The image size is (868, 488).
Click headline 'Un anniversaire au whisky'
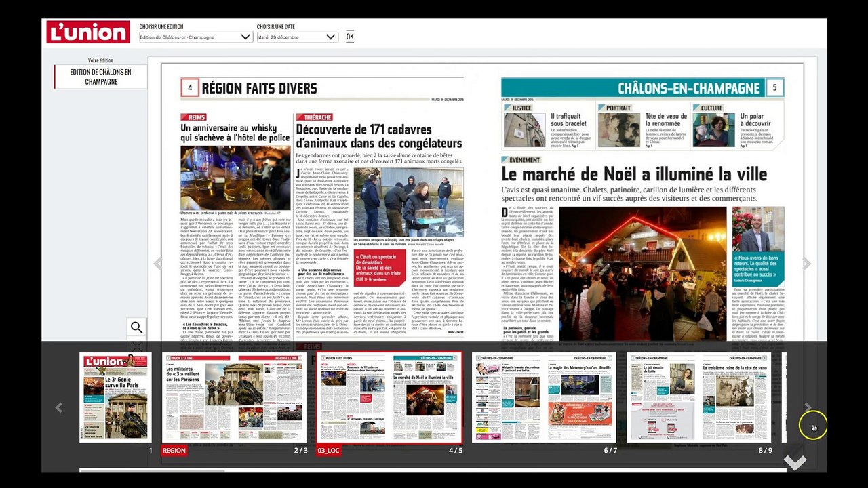pos(235,132)
